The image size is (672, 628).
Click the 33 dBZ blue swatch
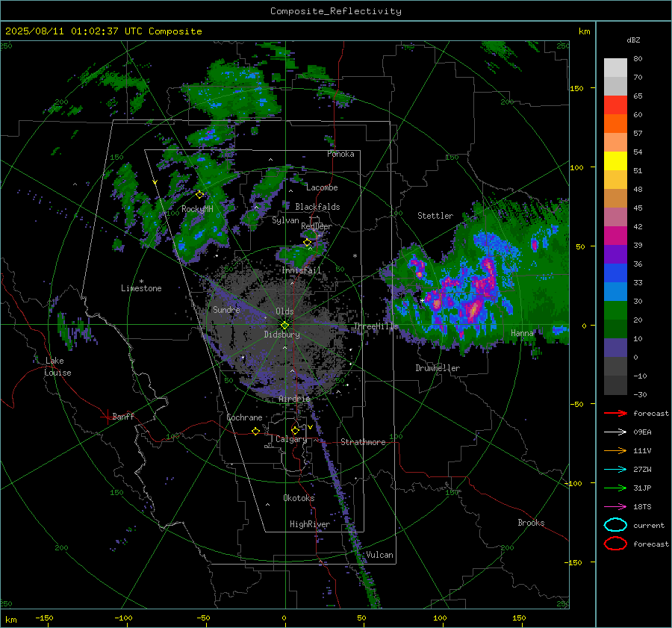point(615,273)
